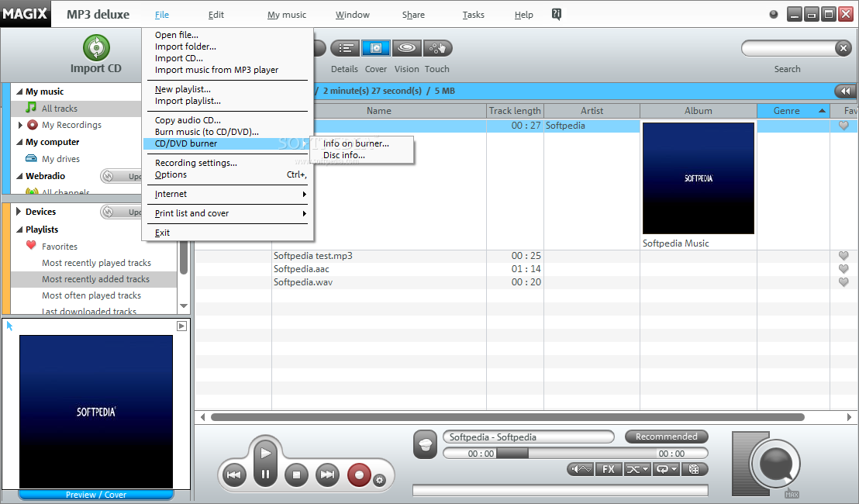Click the My Recordings red icon
Viewport: 859px width, 504px height.
(x=33, y=125)
